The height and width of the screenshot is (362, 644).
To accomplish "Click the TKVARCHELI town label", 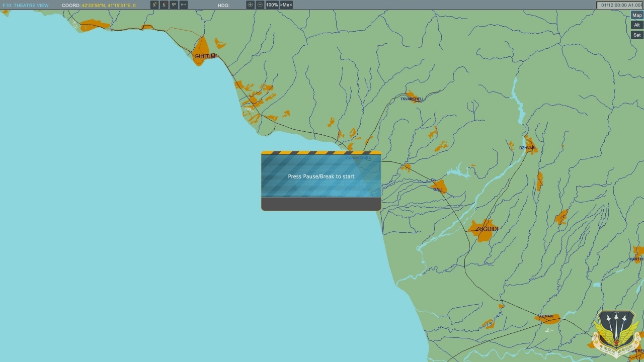I will 412,99.
